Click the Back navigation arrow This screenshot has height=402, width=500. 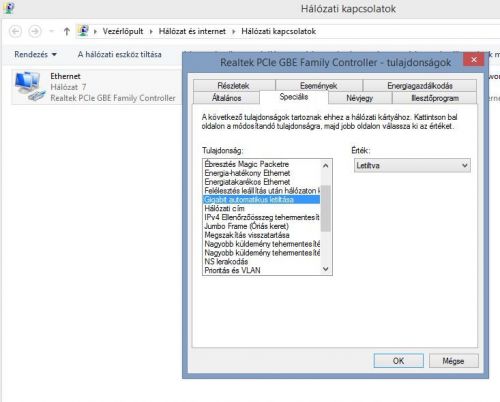pyautogui.click(x=15, y=31)
